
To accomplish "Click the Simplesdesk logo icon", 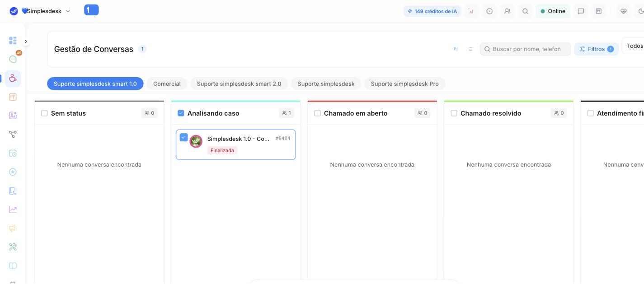I will coord(14,11).
